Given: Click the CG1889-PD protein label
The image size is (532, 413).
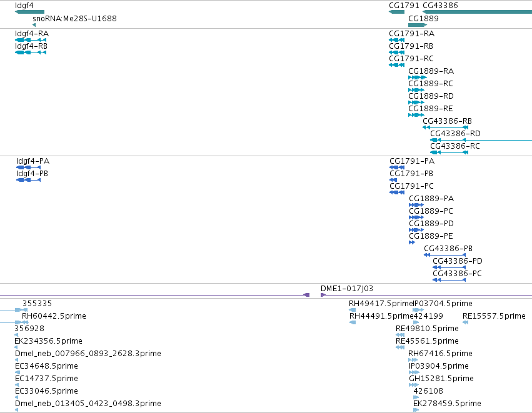Looking at the screenshot, I should [431, 224].
